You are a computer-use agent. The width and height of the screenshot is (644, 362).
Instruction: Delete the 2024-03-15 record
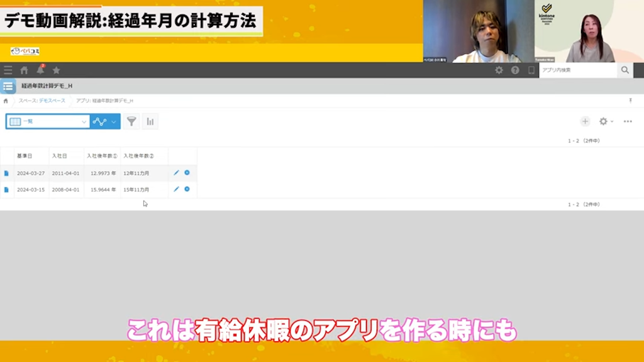(x=187, y=189)
